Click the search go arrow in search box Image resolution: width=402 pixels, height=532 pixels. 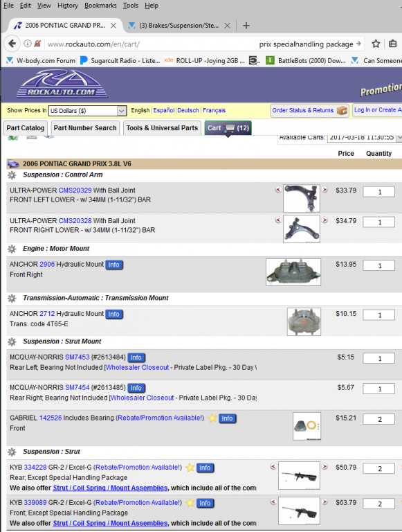[358, 44]
